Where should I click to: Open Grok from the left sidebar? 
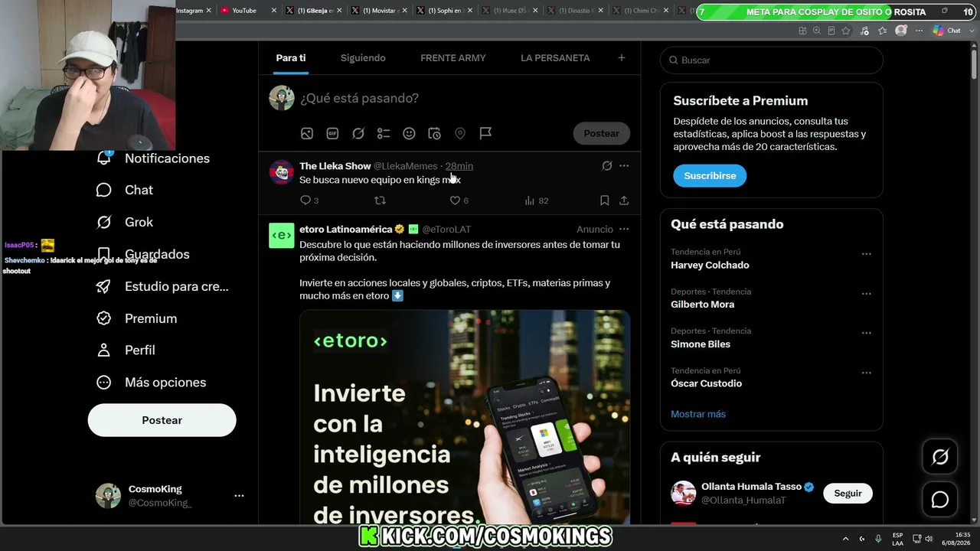(124, 222)
